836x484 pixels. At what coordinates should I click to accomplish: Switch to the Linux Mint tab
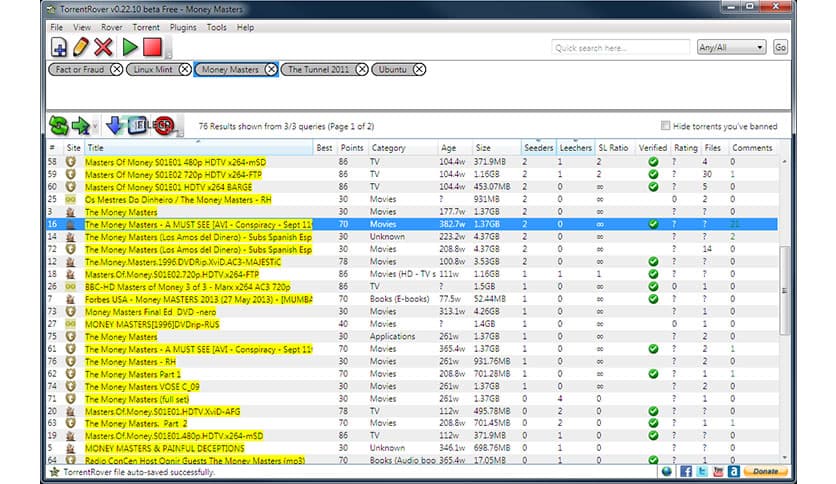tap(153, 69)
